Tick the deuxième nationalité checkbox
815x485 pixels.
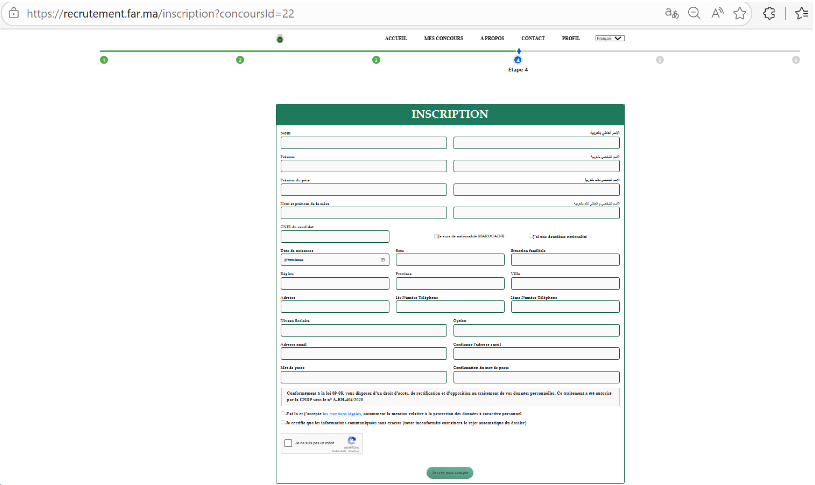coord(531,237)
